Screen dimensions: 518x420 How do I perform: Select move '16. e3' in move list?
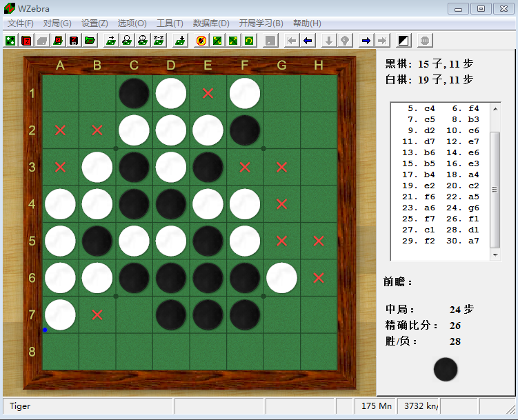[463, 163]
